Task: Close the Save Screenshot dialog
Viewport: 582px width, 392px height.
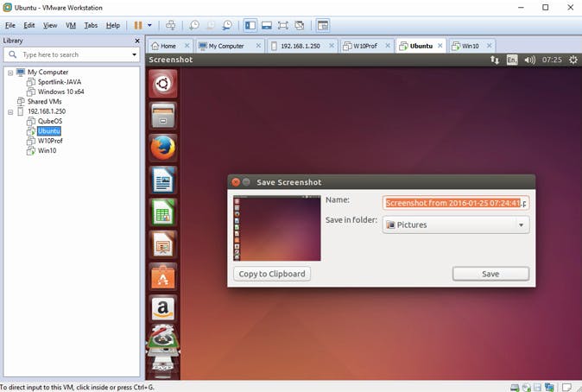Action: click(236, 182)
